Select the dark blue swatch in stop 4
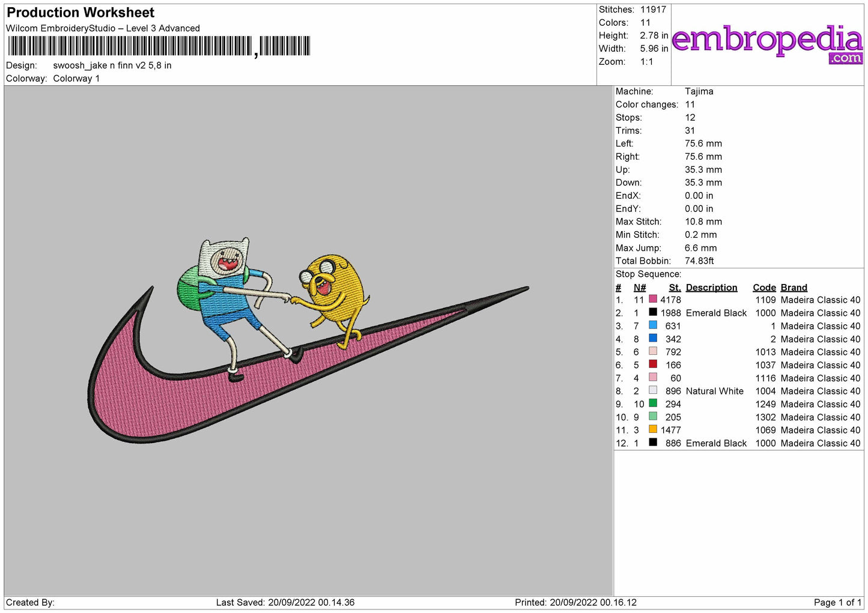Screen dimensions: 868x613 tap(653, 338)
